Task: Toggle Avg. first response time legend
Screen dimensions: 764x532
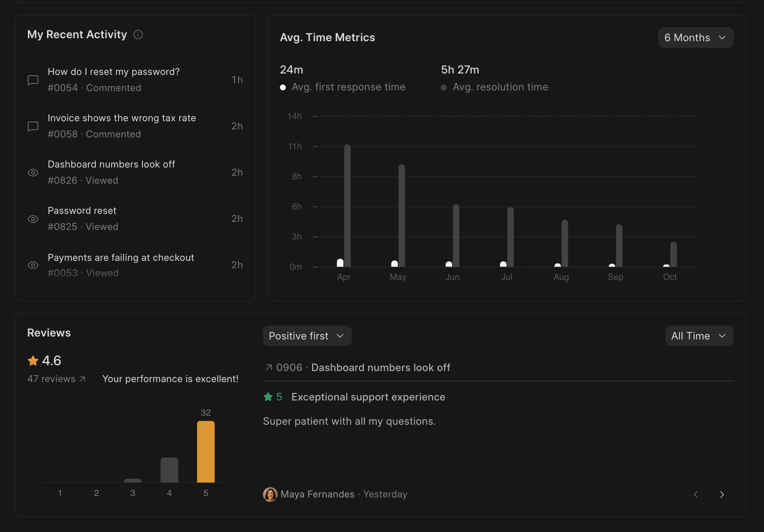Action: click(343, 87)
